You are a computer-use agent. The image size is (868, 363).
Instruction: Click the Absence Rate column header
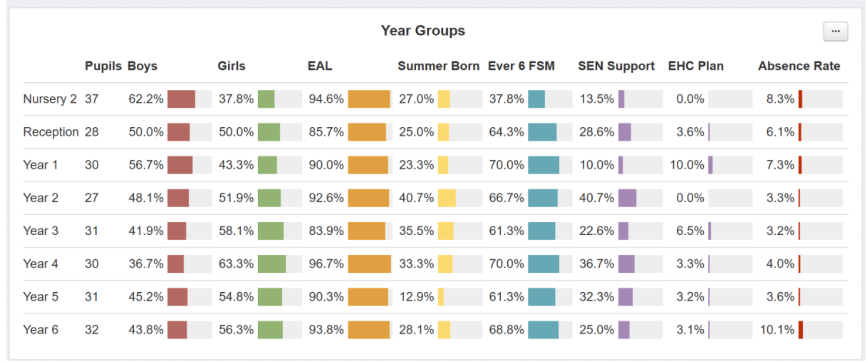click(x=799, y=66)
